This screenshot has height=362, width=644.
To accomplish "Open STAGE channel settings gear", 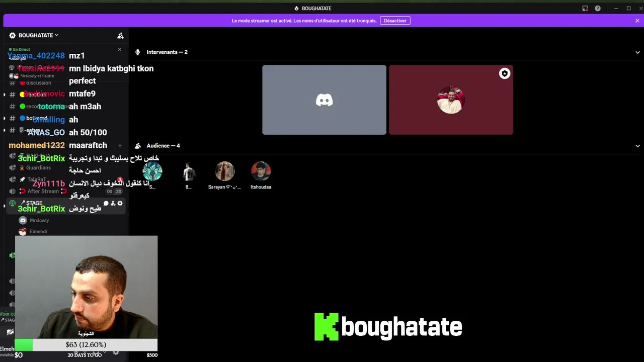I will click(120, 203).
